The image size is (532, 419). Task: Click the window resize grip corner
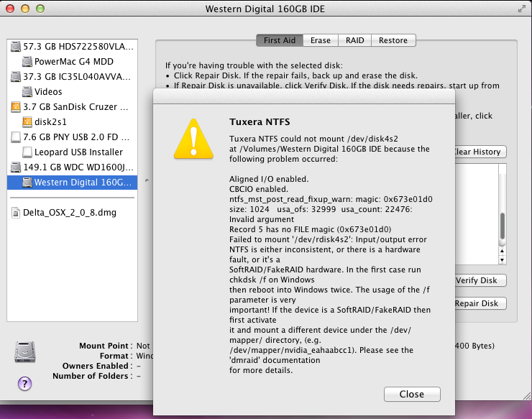coord(527,396)
